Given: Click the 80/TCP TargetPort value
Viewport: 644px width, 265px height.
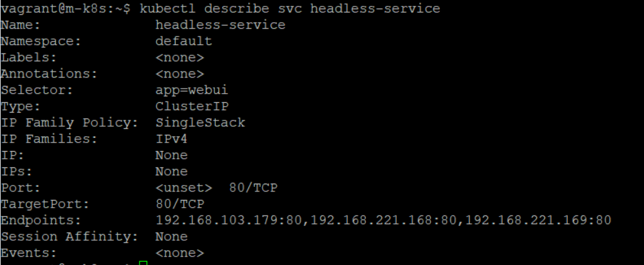Looking at the screenshot, I should 179,204.
